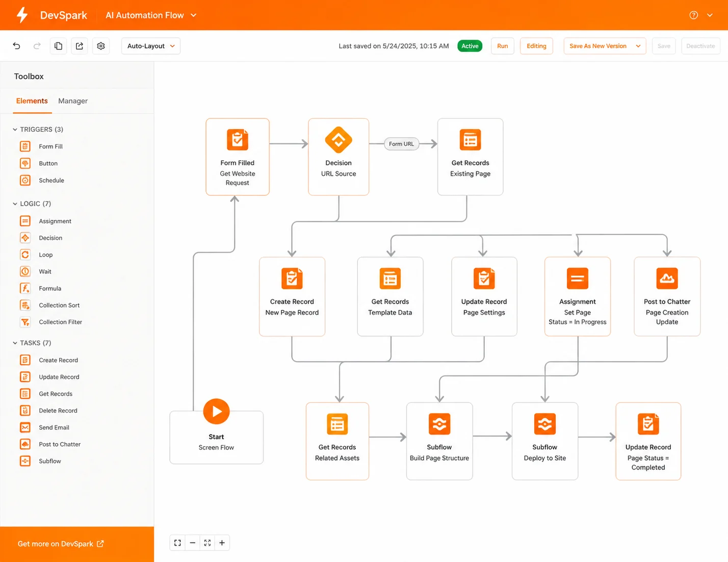Expand the top-right user menu chevron
Viewport: 728px width, 562px height.
click(x=710, y=15)
